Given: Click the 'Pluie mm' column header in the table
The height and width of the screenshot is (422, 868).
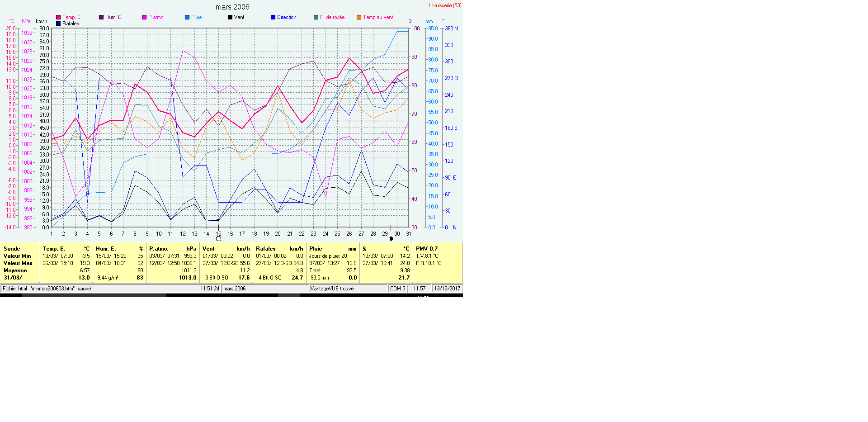Looking at the screenshot, I should pos(333,249).
